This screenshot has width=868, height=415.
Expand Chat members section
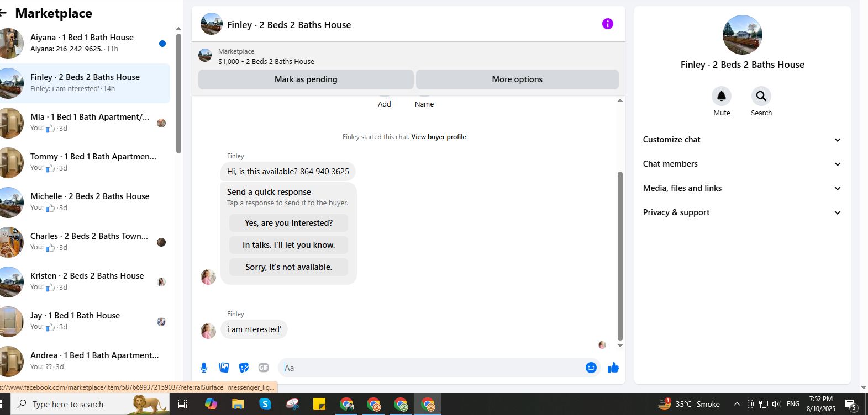742,164
